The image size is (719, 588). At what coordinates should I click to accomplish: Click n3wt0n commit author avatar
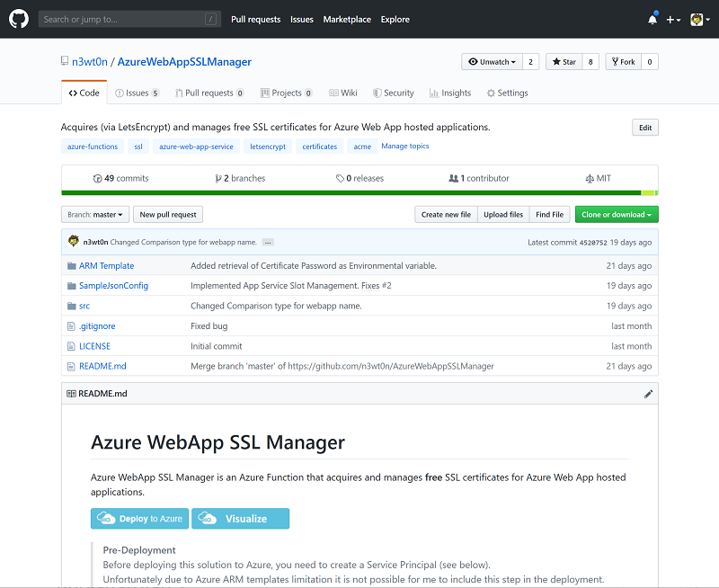pyautogui.click(x=74, y=241)
